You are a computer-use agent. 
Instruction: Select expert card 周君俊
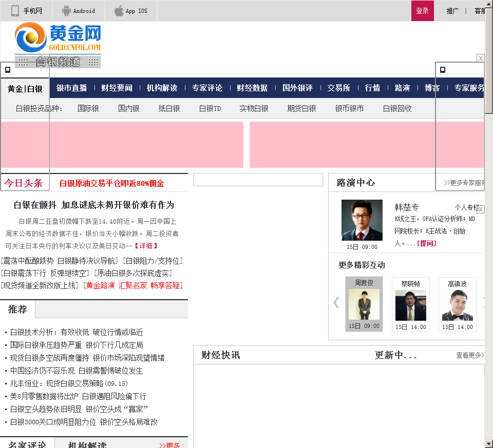point(364,304)
